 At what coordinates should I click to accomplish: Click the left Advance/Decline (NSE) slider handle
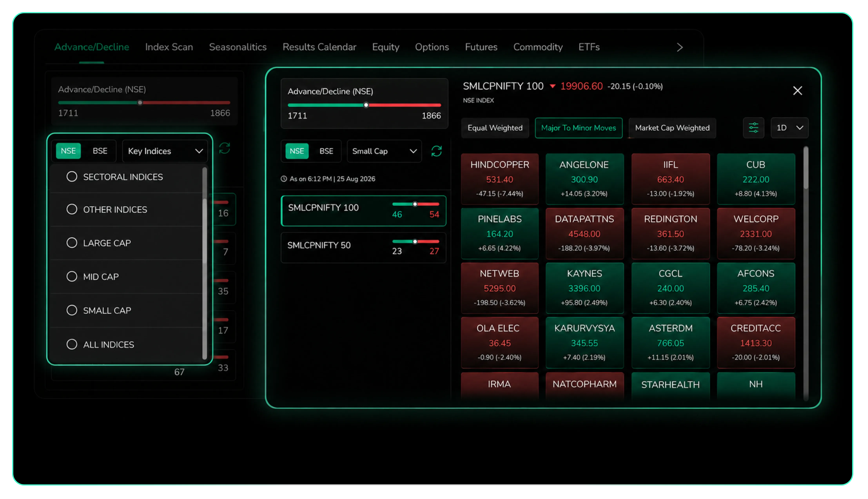[x=140, y=102]
